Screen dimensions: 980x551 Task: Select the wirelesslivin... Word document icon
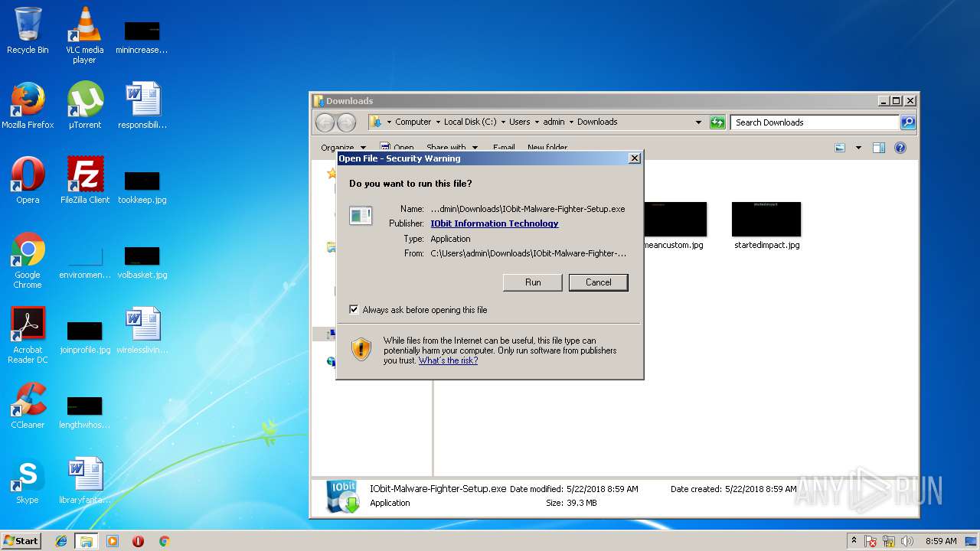pyautogui.click(x=142, y=331)
